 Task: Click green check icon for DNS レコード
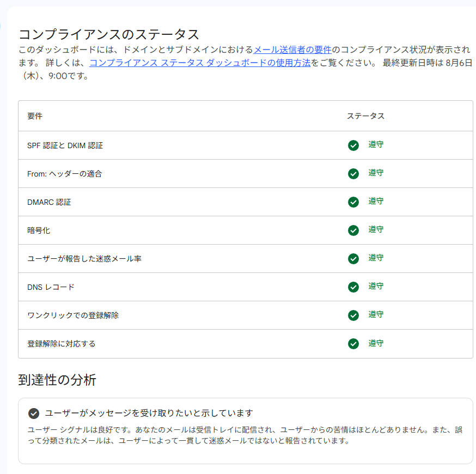pyautogui.click(x=353, y=287)
